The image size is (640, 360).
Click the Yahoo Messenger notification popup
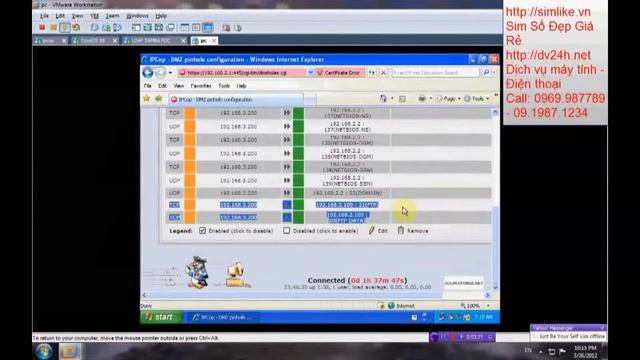coord(568,333)
